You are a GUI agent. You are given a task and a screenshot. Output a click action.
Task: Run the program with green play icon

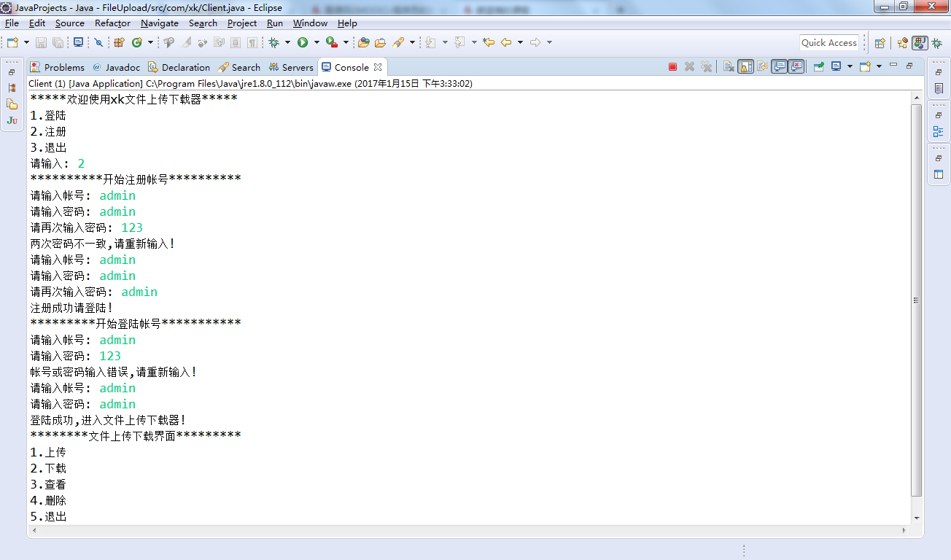point(303,42)
